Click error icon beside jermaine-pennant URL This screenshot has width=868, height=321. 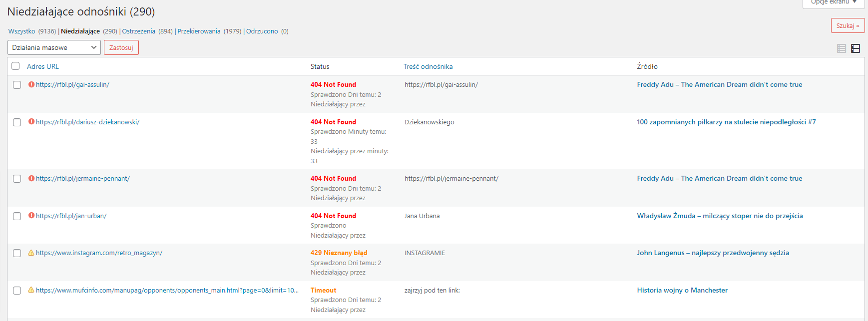coord(31,178)
